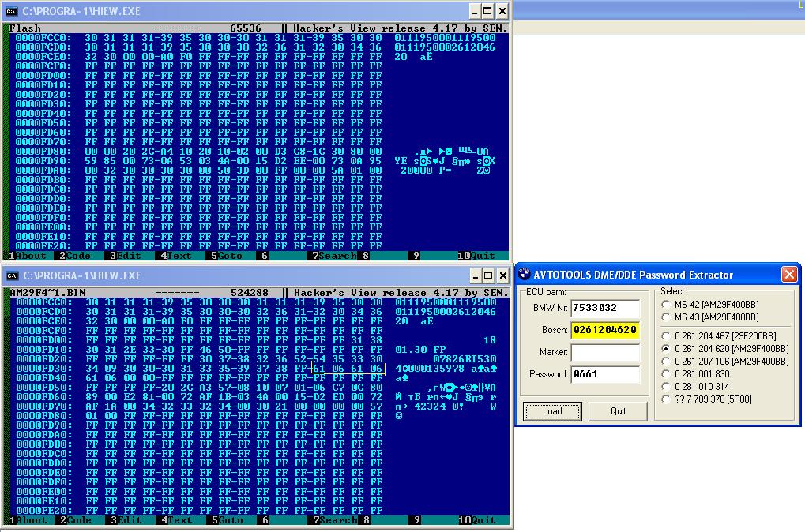Click Flash file name in top HIEW header
The width and height of the screenshot is (805, 532).
(x=24, y=28)
